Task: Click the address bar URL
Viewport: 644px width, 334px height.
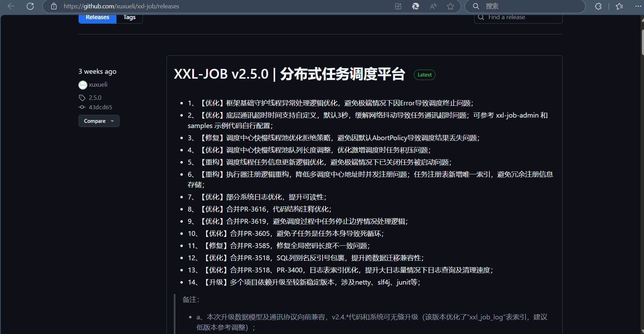Action: [122, 6]
